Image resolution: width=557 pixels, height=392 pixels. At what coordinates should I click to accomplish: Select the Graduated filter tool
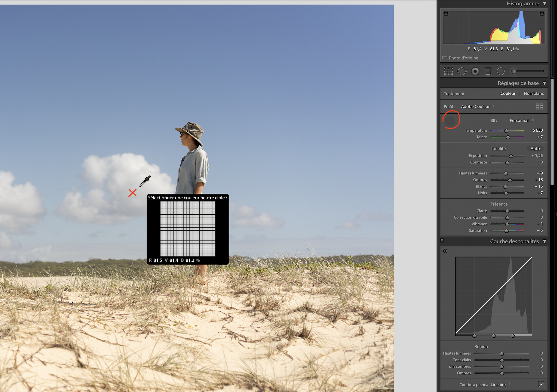[488, 71]
